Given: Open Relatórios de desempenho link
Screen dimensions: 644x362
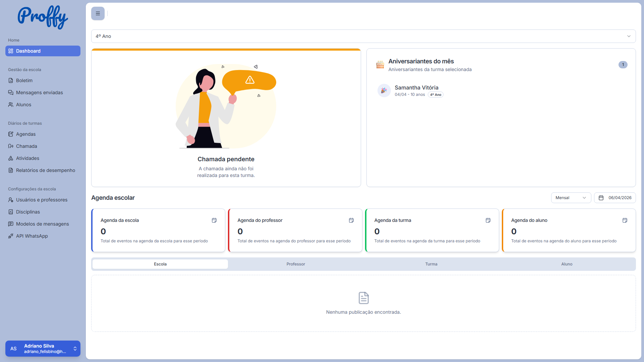Looking at the screenshot, I should pos(46,170).
